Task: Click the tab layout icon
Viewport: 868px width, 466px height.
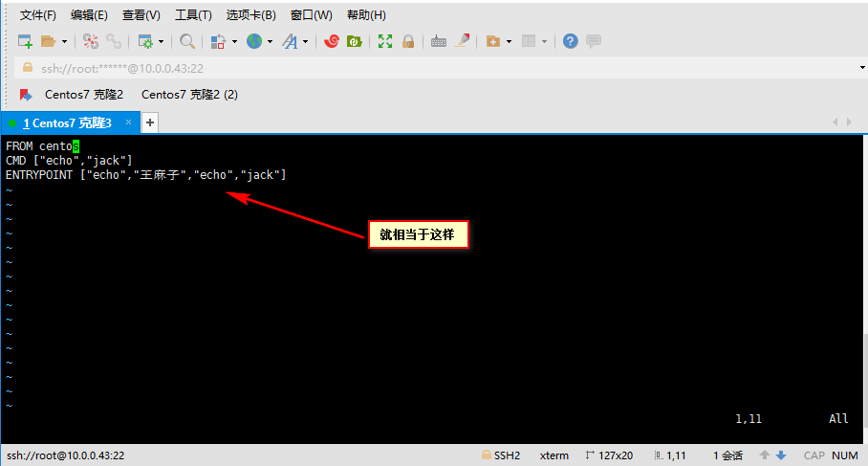Action: click(529, 41)
